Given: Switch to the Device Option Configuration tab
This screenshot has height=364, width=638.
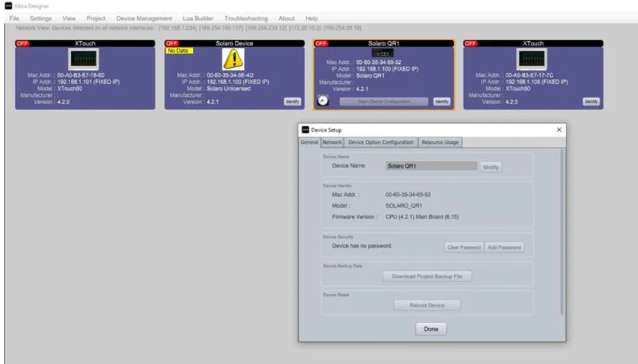Looking at the screenshot, I should [x=381, y=142].
